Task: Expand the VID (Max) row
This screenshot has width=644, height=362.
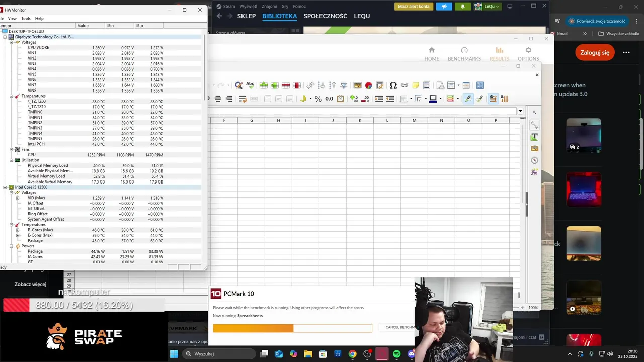Action: coord(18,198)
